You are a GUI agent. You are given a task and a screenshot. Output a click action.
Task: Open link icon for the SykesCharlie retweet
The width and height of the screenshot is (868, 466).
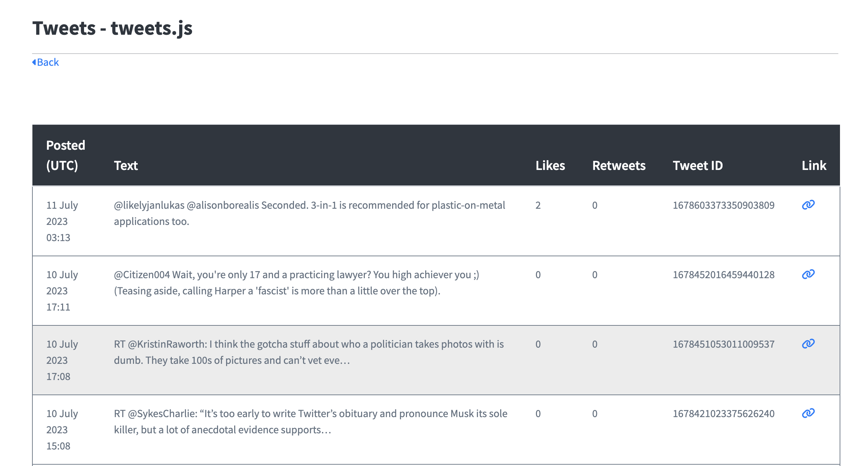click(x=808, y=413)
